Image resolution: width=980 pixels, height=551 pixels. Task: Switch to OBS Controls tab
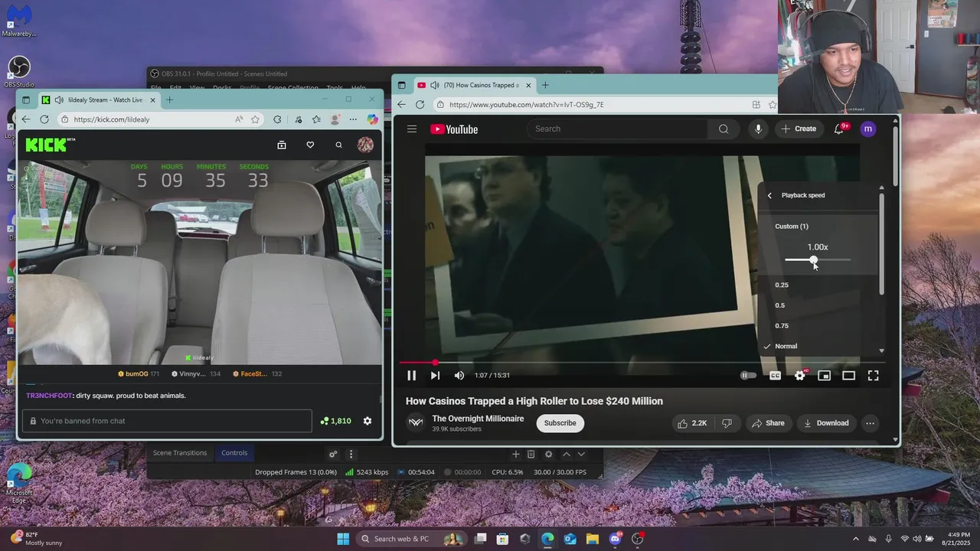click(234, 453)
